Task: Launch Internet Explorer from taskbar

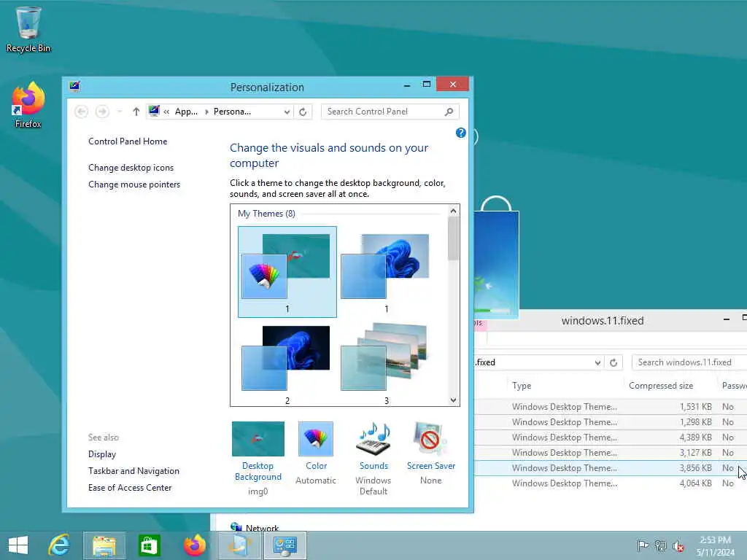Action: point(60,545)
